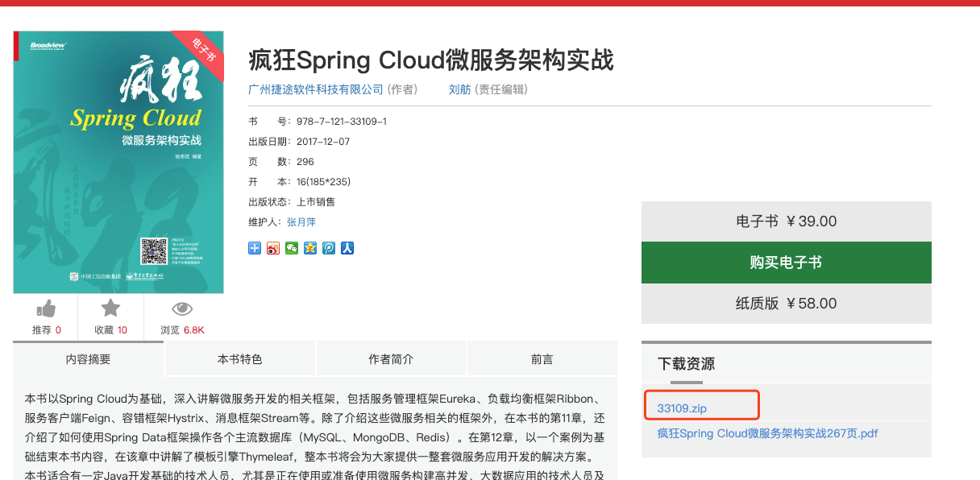Viewport: 980px width, 480px height.
Task: Click the thumbs-up 推荐 icon
Action: click(47, 308)
